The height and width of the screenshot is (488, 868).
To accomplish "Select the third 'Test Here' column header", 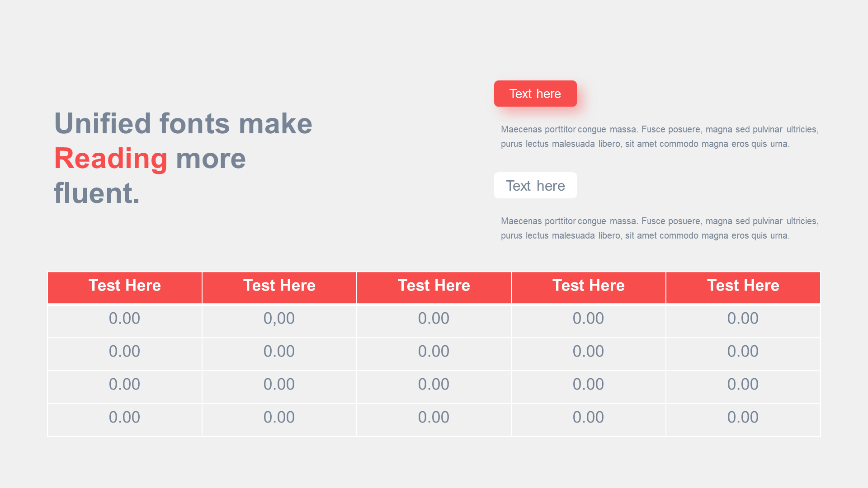I will [434, 287].
